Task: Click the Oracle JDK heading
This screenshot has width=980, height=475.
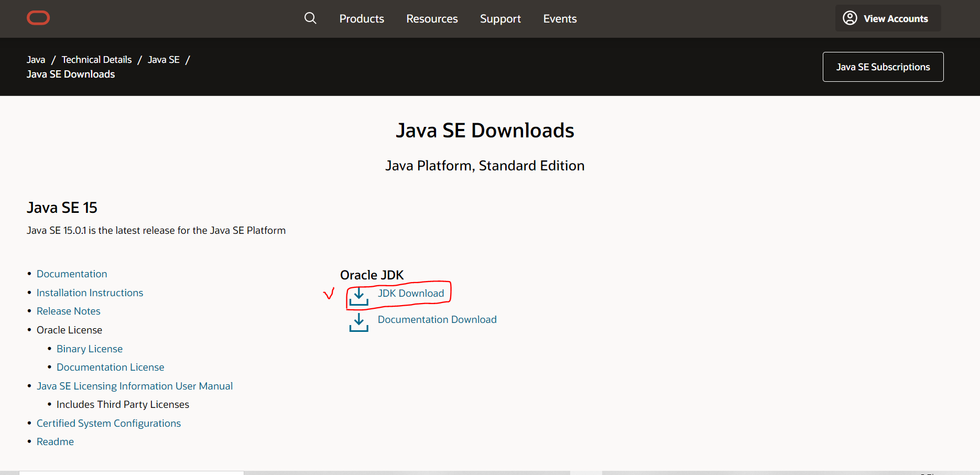Action: tap(372, 275)
